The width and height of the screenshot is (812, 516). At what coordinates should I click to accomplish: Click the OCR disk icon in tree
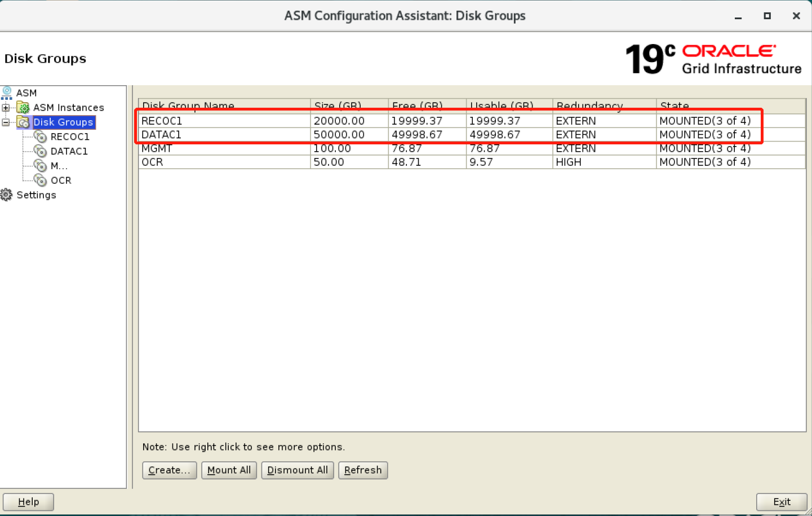point(41,180)
